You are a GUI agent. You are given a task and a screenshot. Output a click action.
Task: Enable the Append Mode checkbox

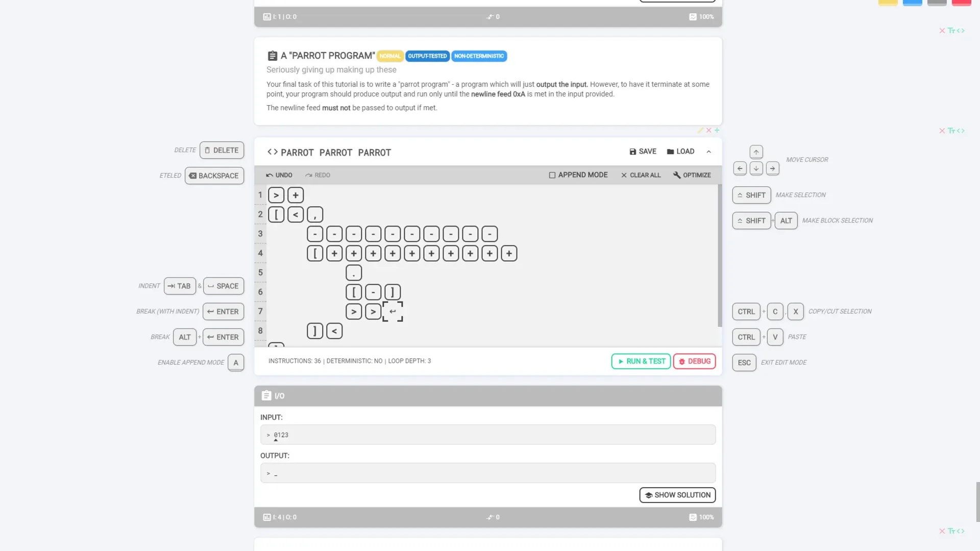click(552, 175)
